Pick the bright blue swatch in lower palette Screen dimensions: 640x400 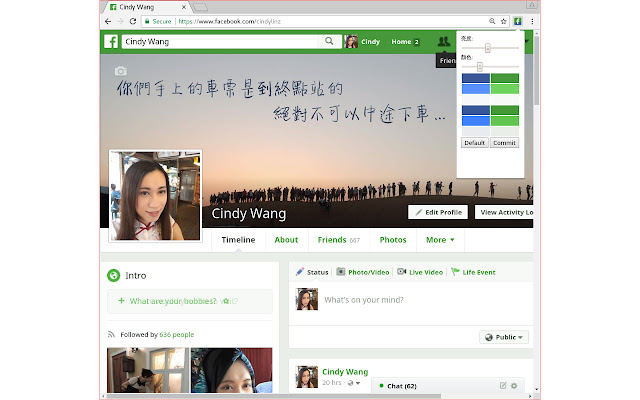pyautogui.click(x=476, y=121)
